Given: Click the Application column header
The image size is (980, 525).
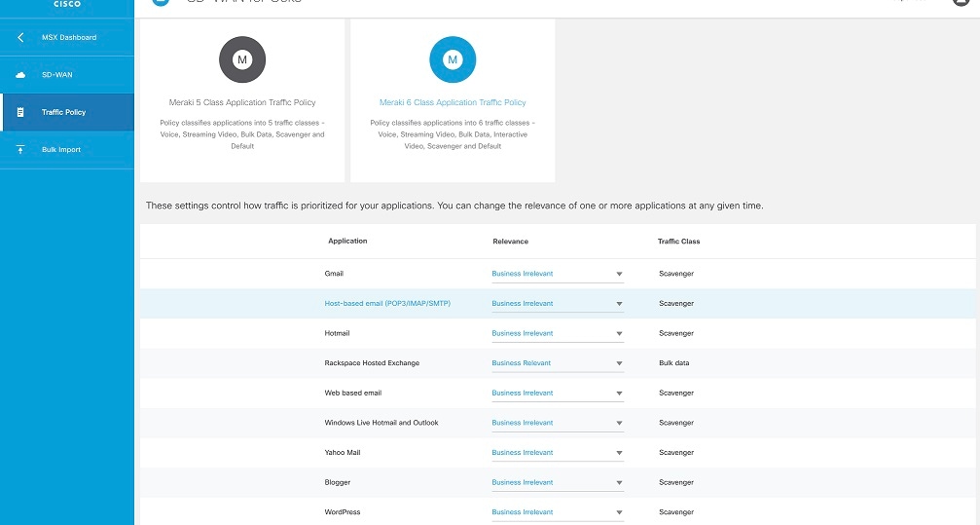Looking at the screenshot, I should click(347, 241).
